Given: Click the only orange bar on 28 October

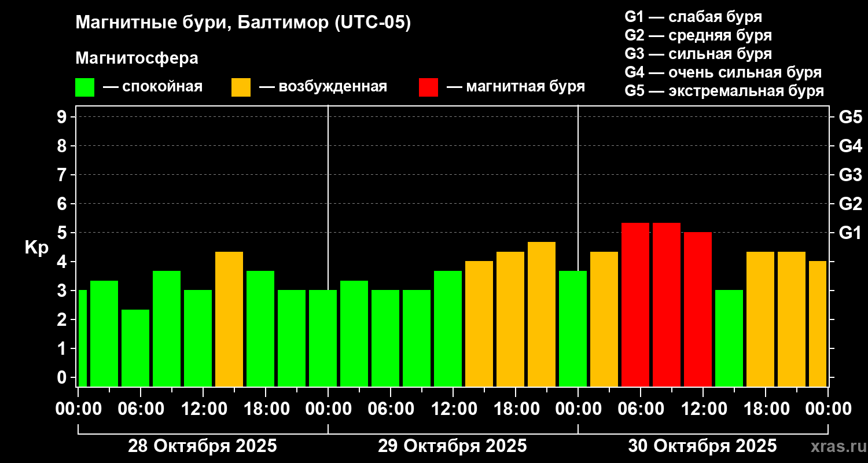Looking at the screenshot, I should (x=229, y=319).
